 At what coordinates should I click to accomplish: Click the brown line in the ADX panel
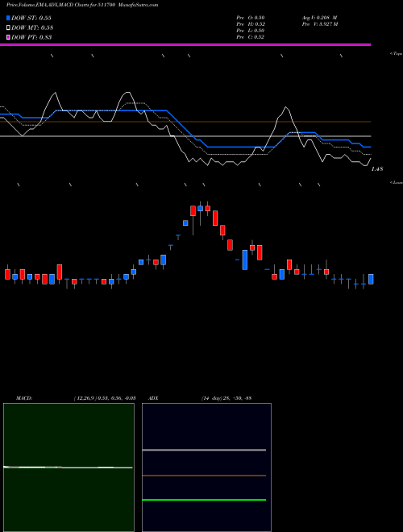(x=204, y=476)
